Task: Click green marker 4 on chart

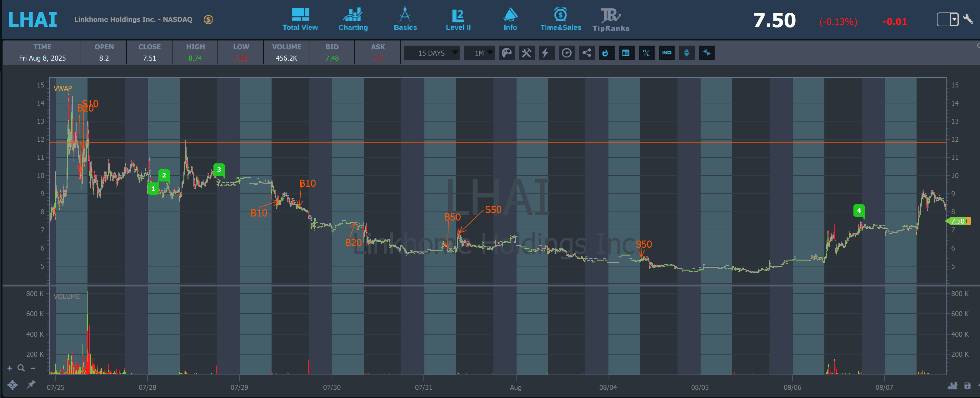Action: point(859,211)
